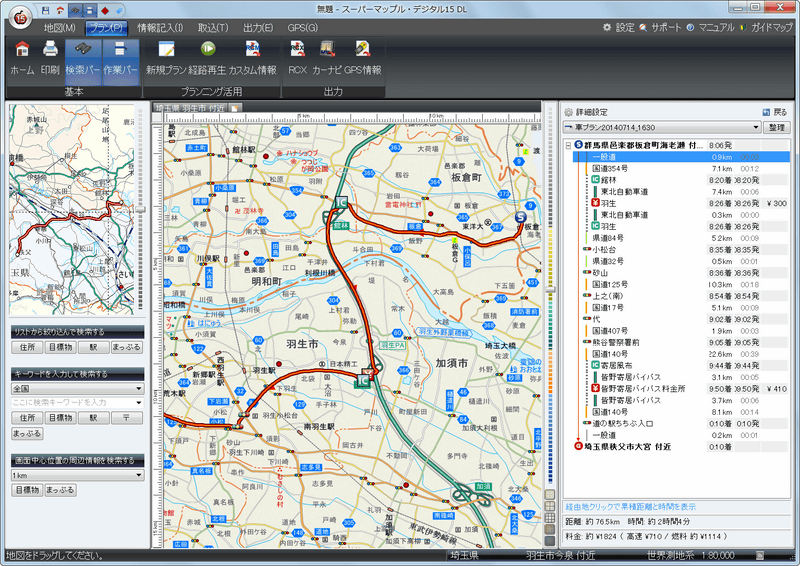This screenshot has height=566, width=800.
Task: Select the 埼玉県秩父市大宮 付近 destination row
Action: pos(681,447)
